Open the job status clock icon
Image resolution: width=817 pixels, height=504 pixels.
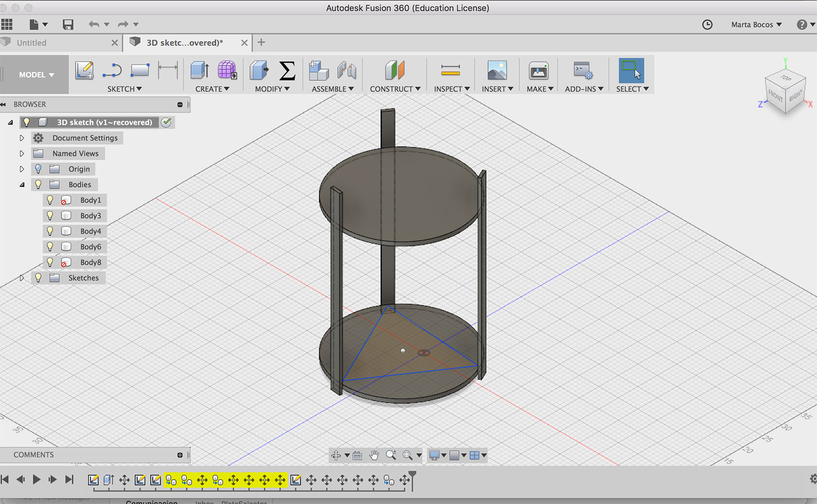708,25
